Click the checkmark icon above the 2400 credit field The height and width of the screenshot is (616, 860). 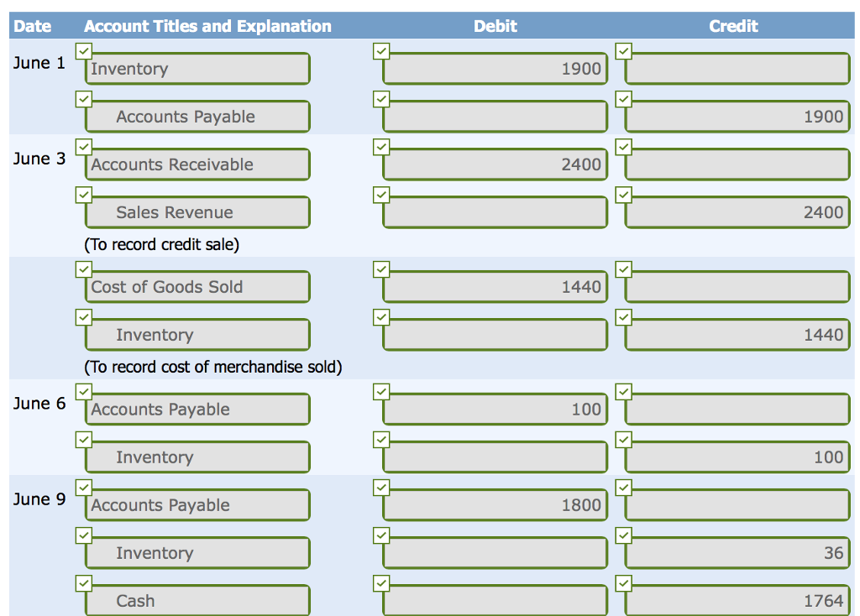(623, 195)
